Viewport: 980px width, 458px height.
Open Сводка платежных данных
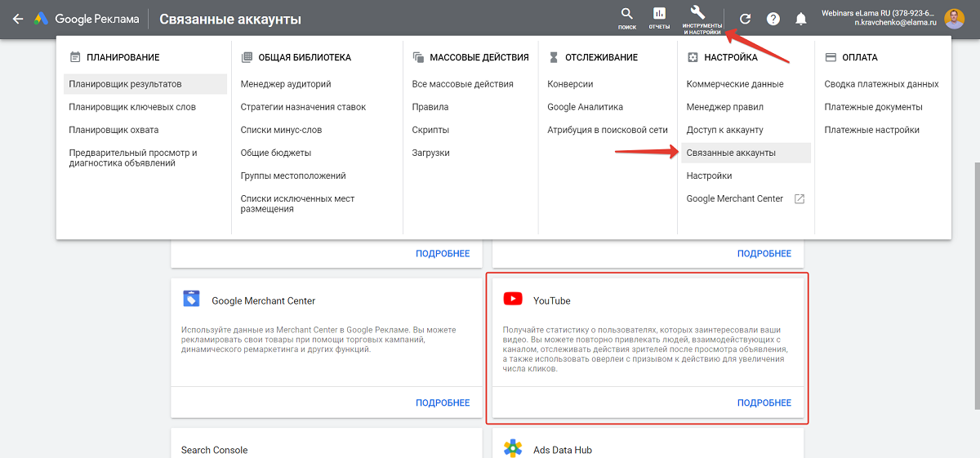pyautogui.click(x=881, y=84)
